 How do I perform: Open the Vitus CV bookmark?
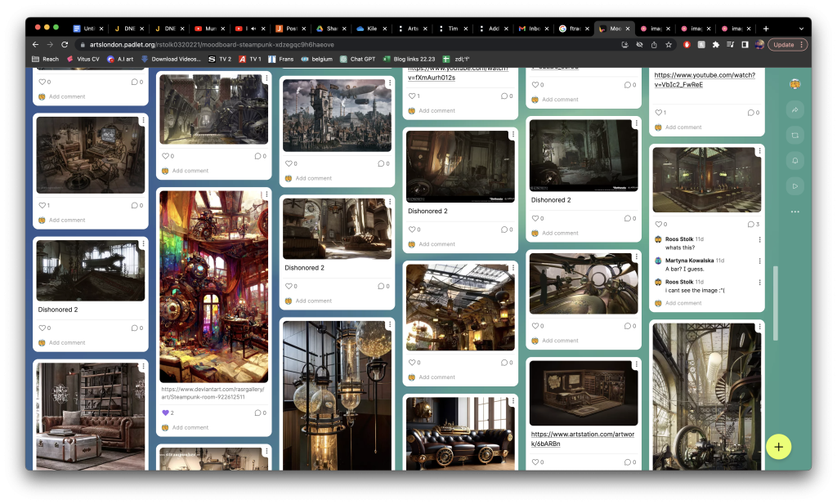[x=83, y=59]
